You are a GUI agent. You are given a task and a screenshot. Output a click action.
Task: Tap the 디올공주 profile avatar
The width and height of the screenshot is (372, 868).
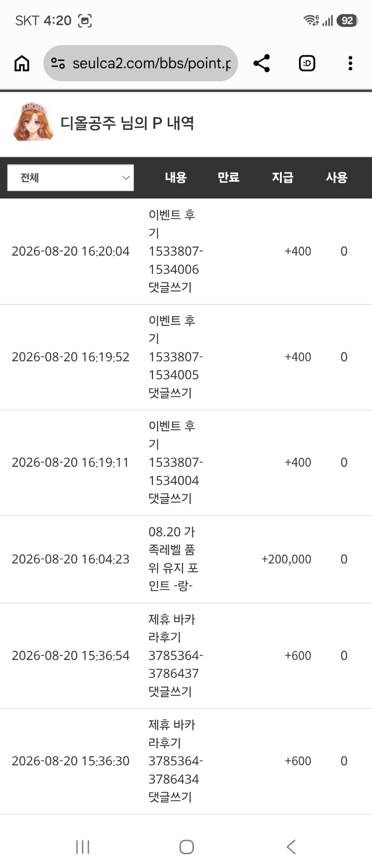tap(33, 122)
